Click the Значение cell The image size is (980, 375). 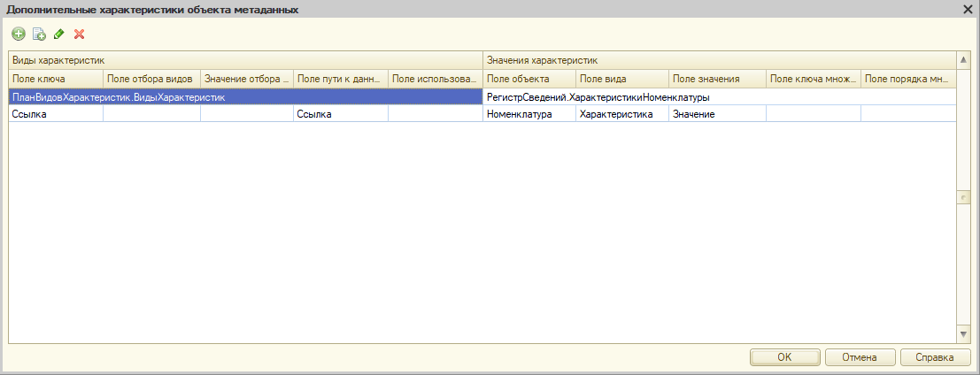[x=717, y=114]
